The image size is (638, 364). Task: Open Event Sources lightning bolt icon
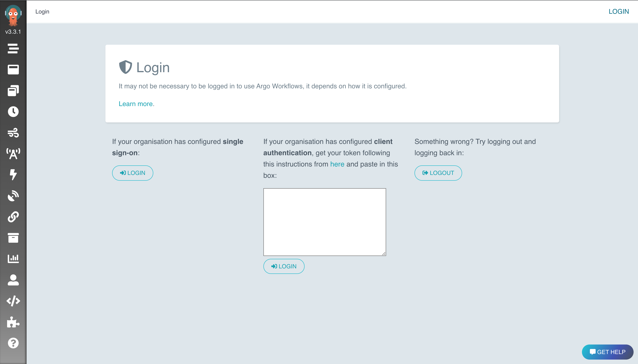(13, 174)
